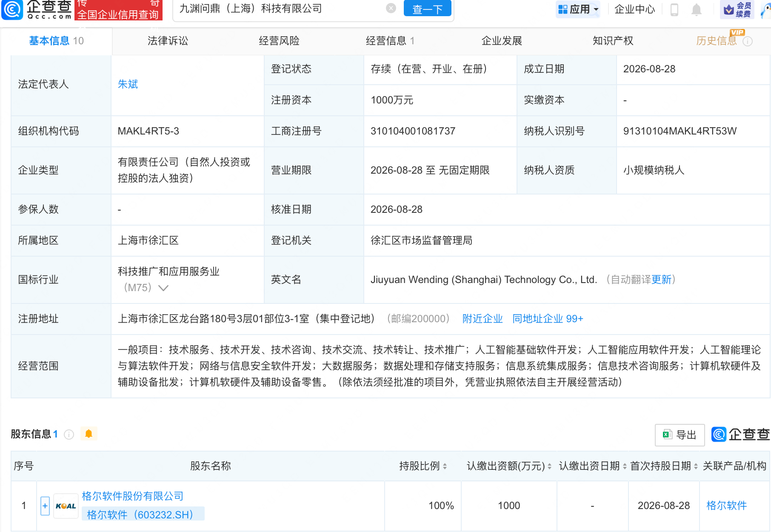Click the Qcc logo icon

tap(12, 9)
